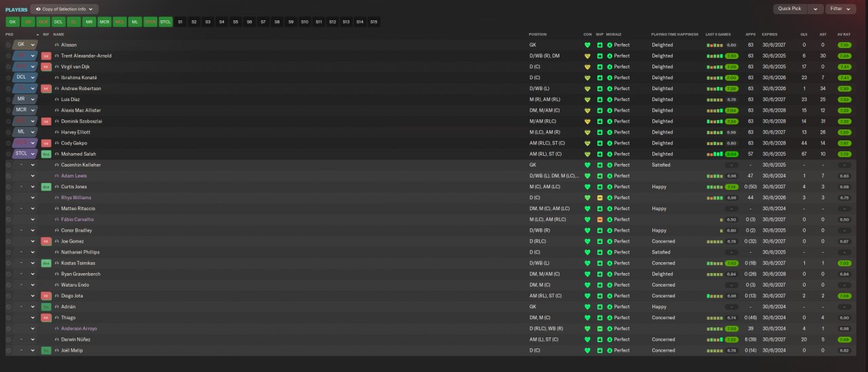Click the orange sharpness icon for Rhys Williams
The width and height of the screenshot is (868, 372).
[x=599, y=198]
